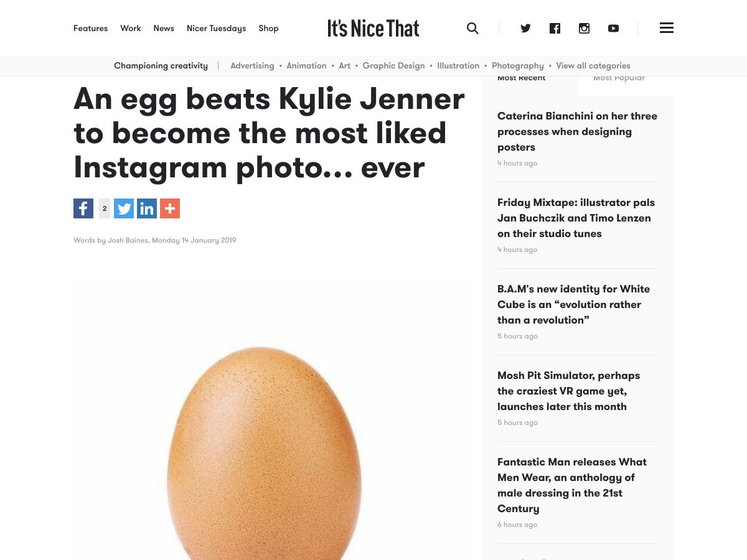Go to the Features section
Screen dimensions: 747x560
[90, 28]
